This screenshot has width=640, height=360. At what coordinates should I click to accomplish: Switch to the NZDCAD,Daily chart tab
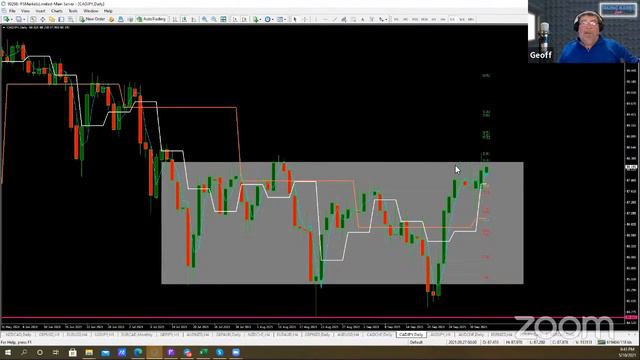18,335
